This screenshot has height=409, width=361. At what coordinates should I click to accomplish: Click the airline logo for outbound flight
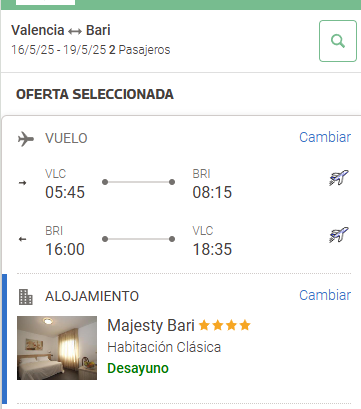pos(339,177)
